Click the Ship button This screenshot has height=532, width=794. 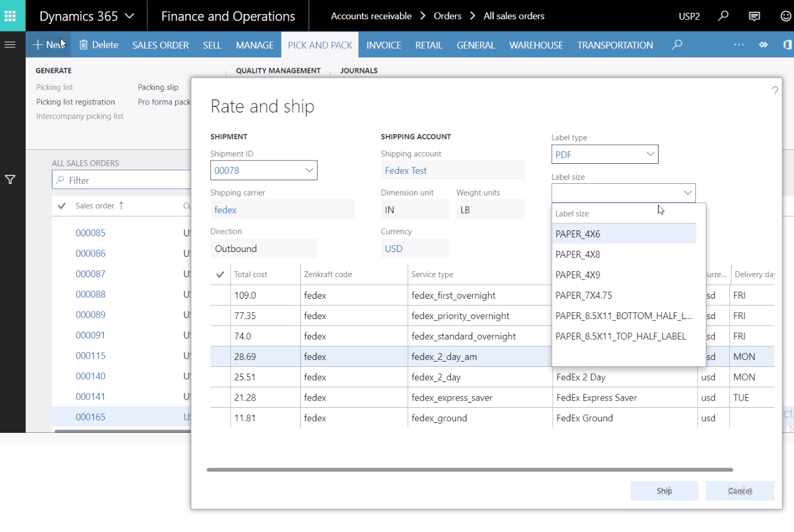[664, 491]
